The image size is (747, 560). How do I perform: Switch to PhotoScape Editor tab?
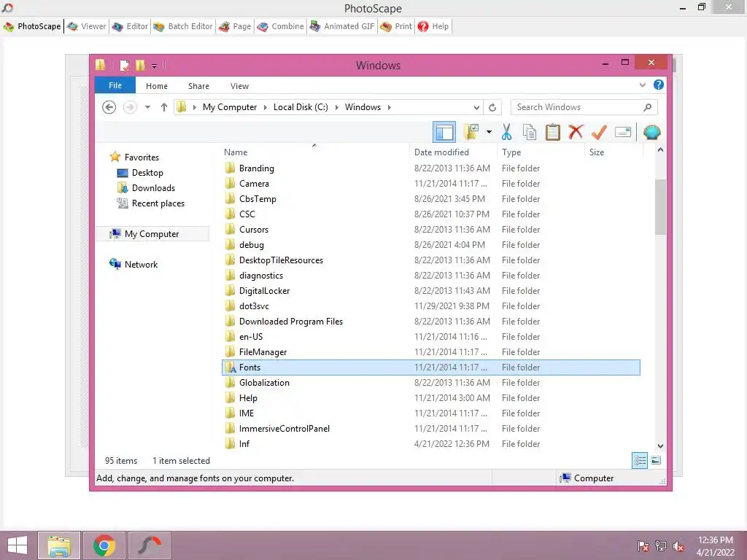tap(130, 26)
